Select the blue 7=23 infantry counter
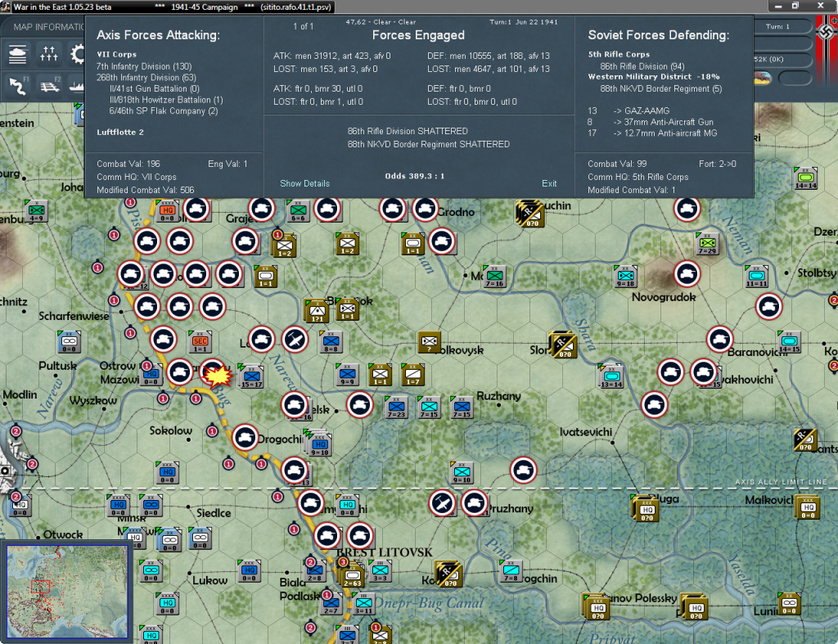The width and height of the screenshot is (838, 644). (x=396, y=408)
